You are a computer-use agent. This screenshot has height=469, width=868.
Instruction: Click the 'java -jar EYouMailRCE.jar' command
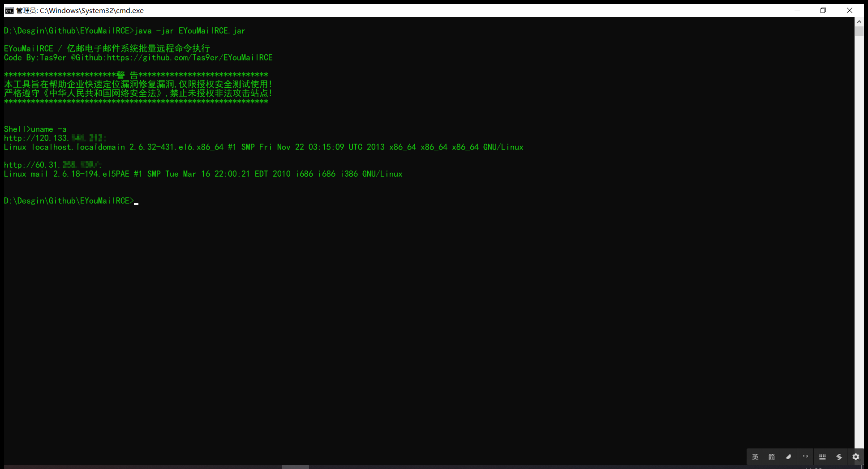pyautogui.click(x=189, y=31)
